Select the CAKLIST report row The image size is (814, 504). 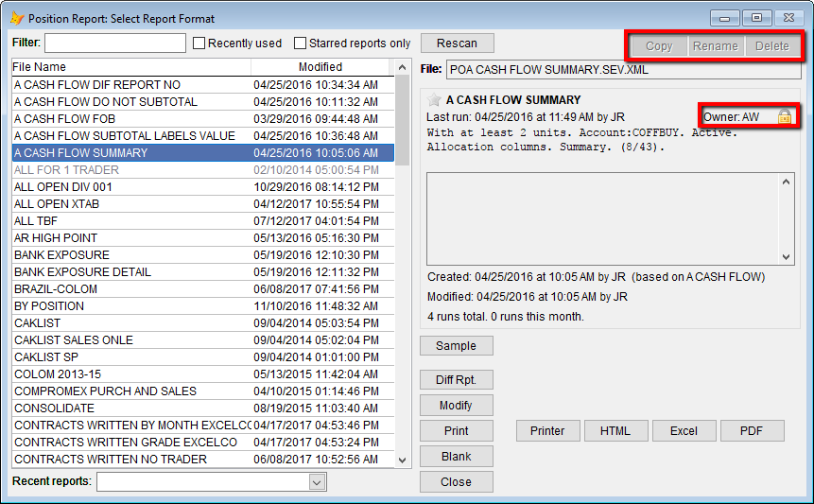(x=203, y=323)
